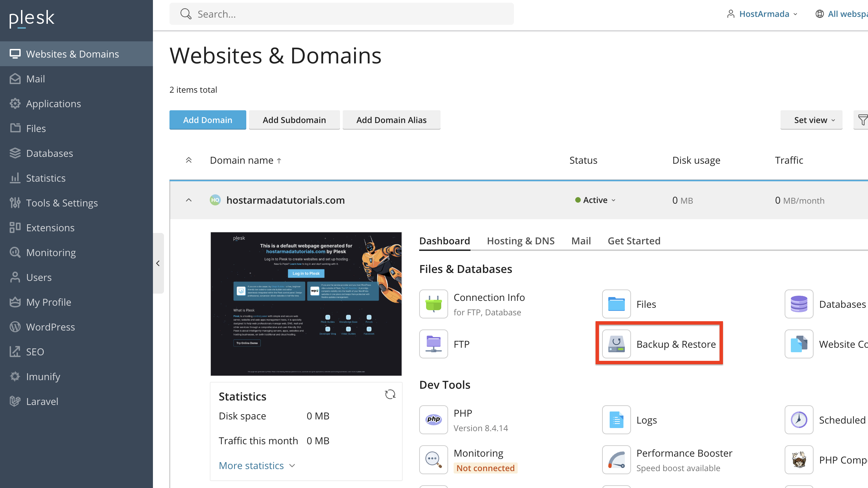Click the Laravel icon in sidebar

point(15,401)
